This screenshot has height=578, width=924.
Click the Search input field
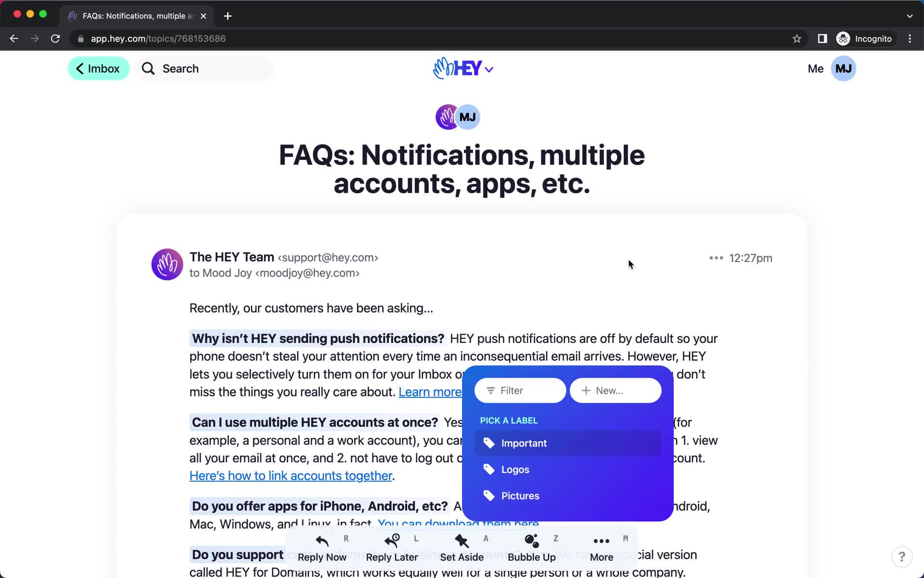click(x=204, y=68)
